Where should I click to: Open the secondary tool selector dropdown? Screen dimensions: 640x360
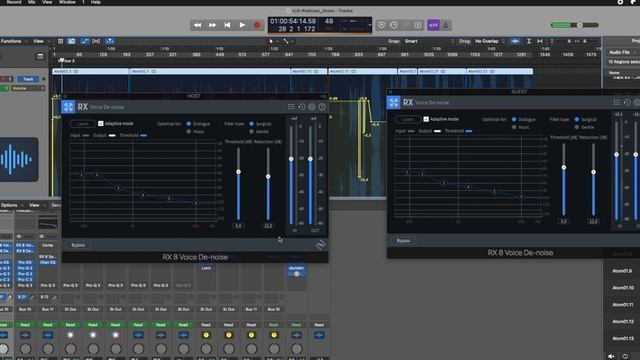click(288, 41)
